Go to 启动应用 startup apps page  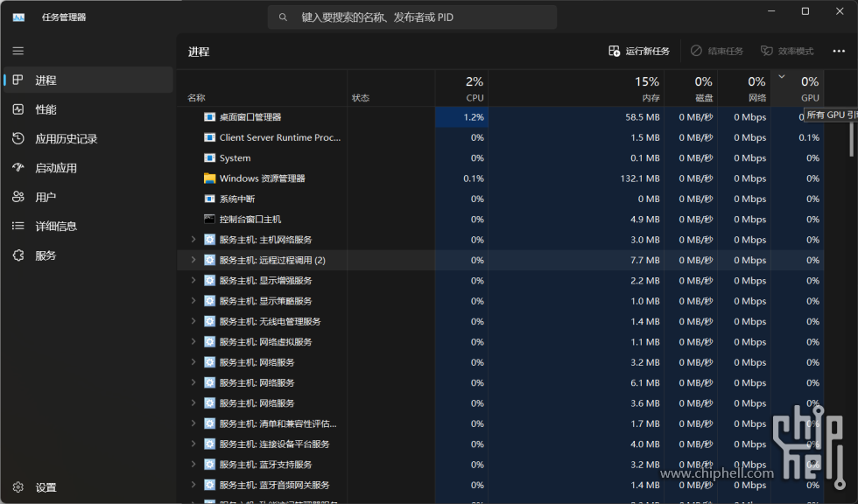pyautogui.click(x=88, y=168)
